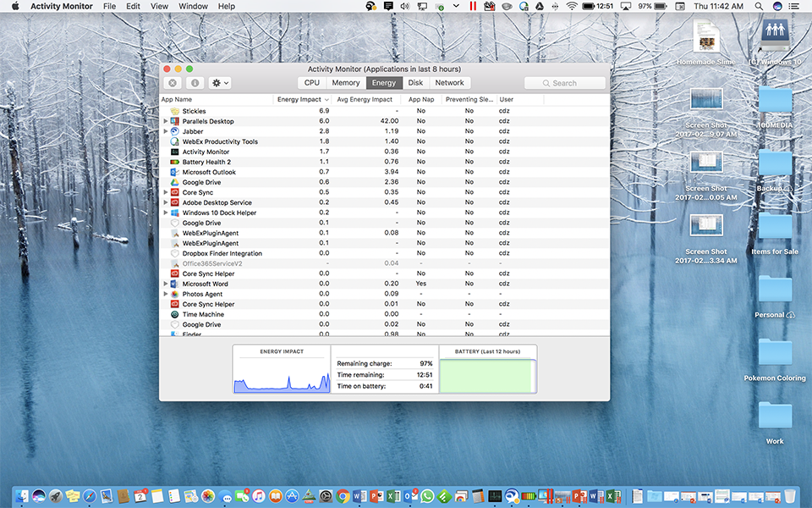
Task: Sort by the App Nap column header
Action: (x=421, y=100)
